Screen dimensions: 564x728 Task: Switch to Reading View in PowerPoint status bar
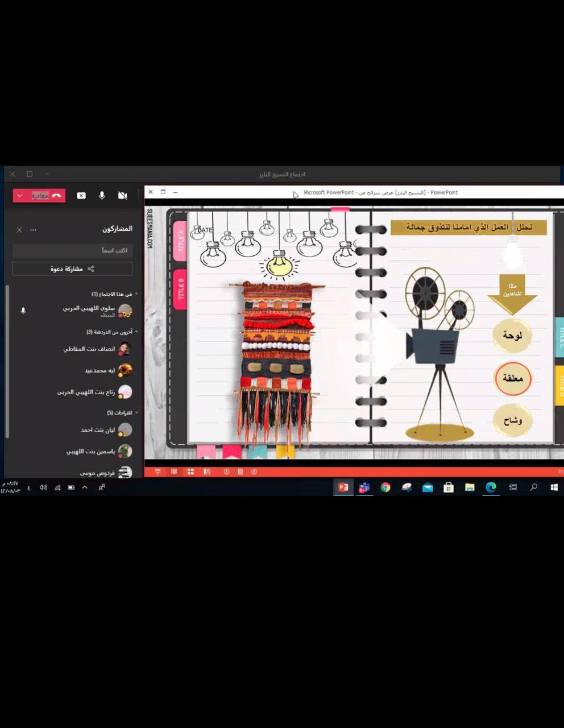pyautogui.click(x=174, y=471)
